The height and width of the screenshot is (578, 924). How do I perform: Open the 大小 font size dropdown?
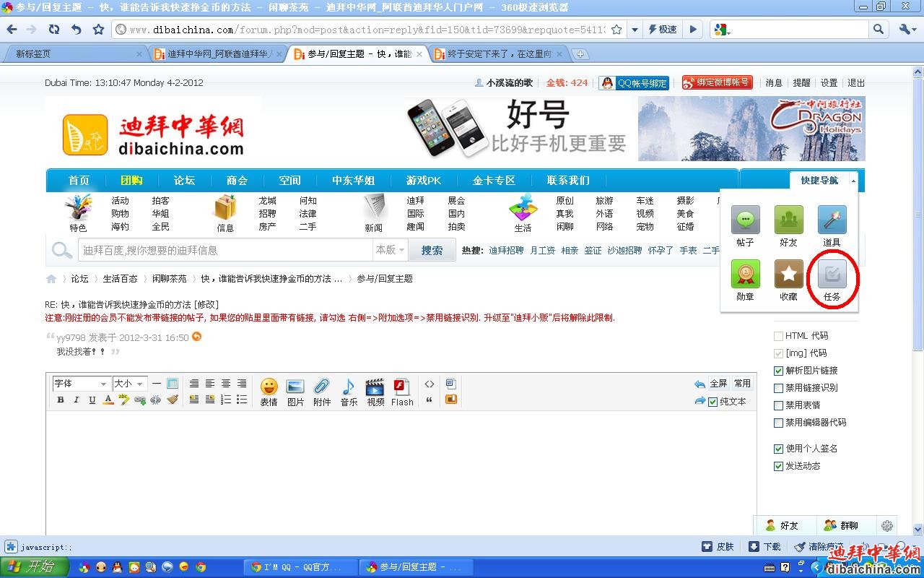click(129, 384)
